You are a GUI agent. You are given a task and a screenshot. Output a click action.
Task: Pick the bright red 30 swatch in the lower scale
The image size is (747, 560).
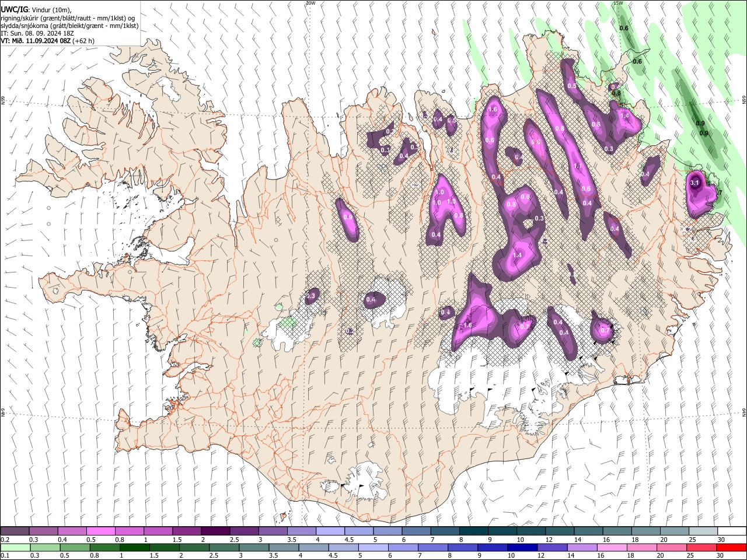(732, 548)
